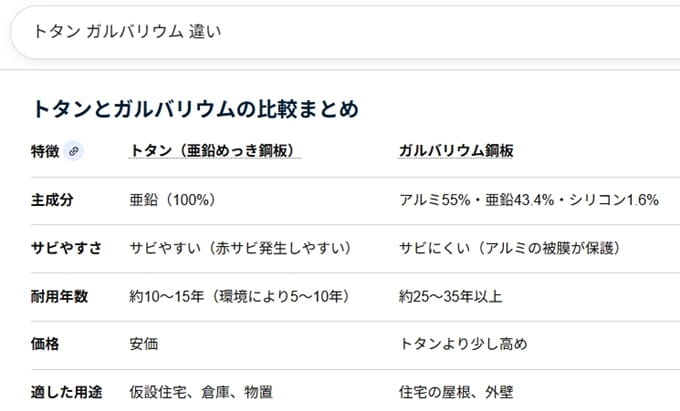Click the 亜鉛（100%） cell
This screenshot has height=411, width=680.
(173, 199)
